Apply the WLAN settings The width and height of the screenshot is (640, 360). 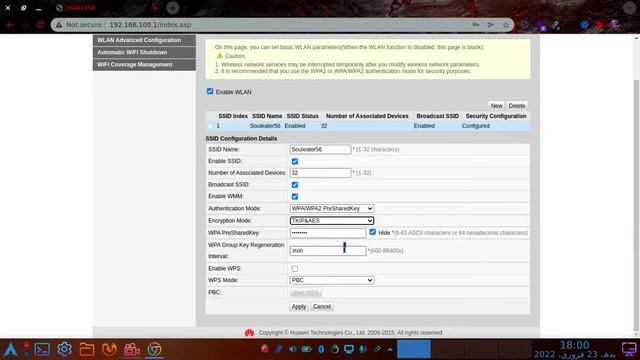(299, 307)
